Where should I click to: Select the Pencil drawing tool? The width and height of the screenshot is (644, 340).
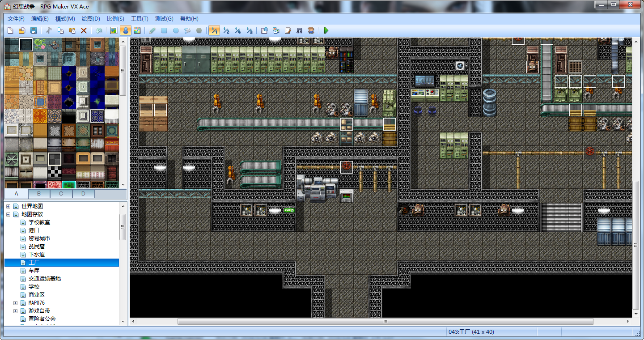(153, 30)
